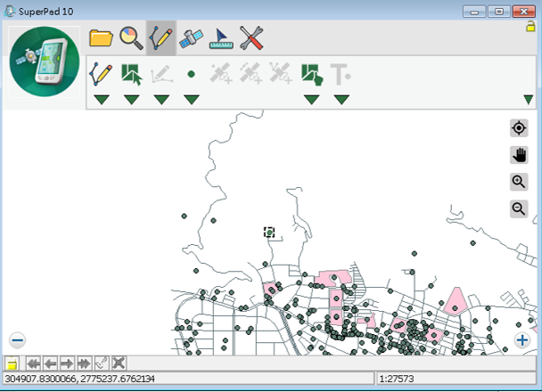Open the folder/project toolbar tab
Image resolution: width=542 pixels, height=392 pixels.
tap(101, 38)
